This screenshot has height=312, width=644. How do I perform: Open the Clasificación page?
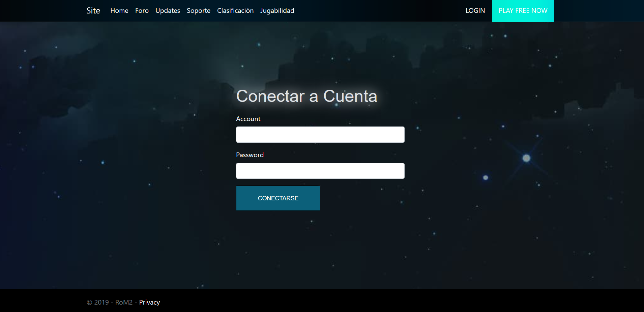(235, 11)
